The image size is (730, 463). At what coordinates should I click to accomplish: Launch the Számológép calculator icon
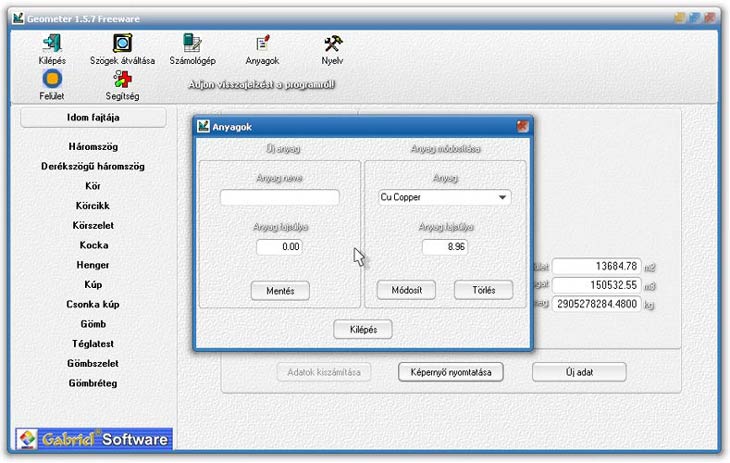point(192,43)
